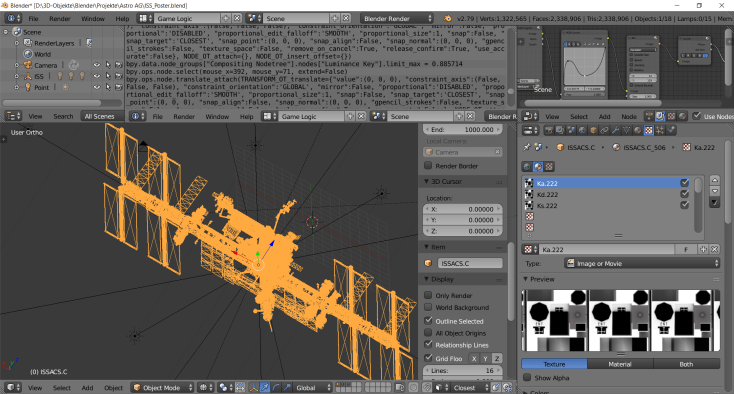734x394 pixels.
Task: Pin the properties context with pushpin icon
Action: point(527,147)
